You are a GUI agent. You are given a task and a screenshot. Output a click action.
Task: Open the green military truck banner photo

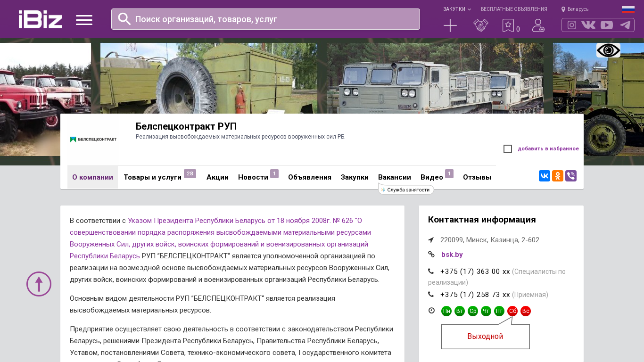(209, 78)
